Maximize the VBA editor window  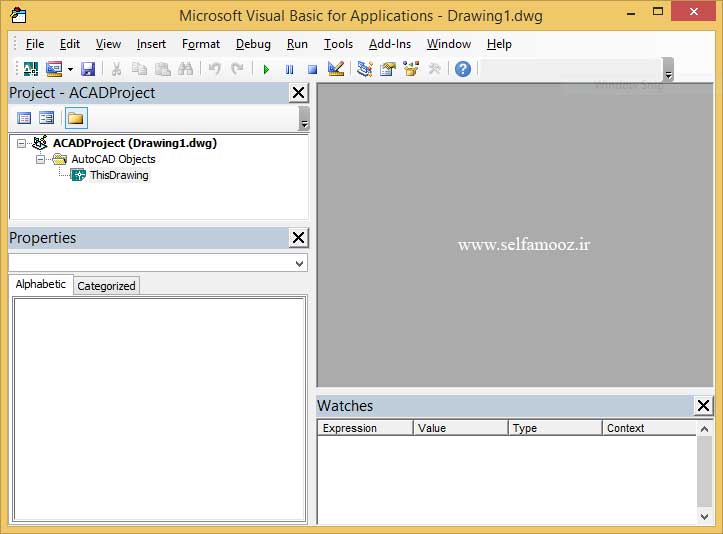click(658, 12)
